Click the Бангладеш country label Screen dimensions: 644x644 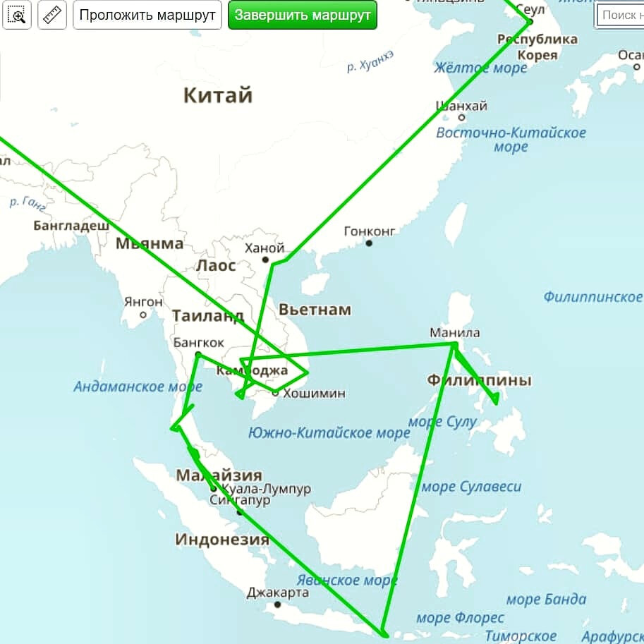pos(71,226)
